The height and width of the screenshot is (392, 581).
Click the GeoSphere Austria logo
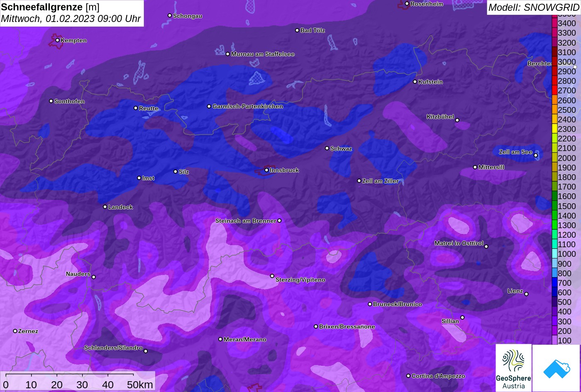[513, 368]
